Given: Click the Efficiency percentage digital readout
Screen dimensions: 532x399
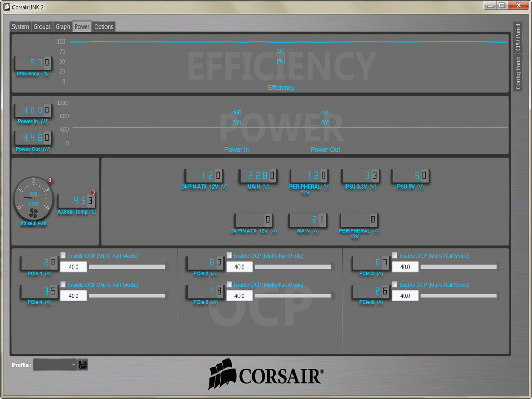Looking at the screenshot, I should click(33, 62).
